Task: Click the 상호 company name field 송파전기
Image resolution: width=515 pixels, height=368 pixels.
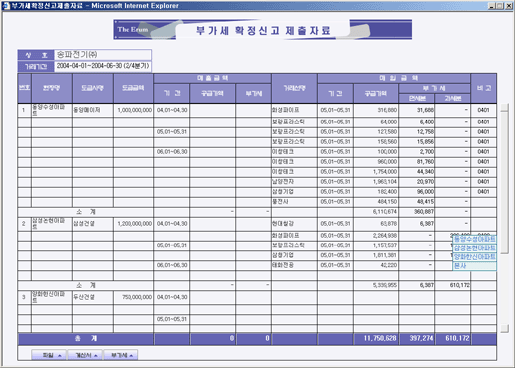Action: pos(103,55)
